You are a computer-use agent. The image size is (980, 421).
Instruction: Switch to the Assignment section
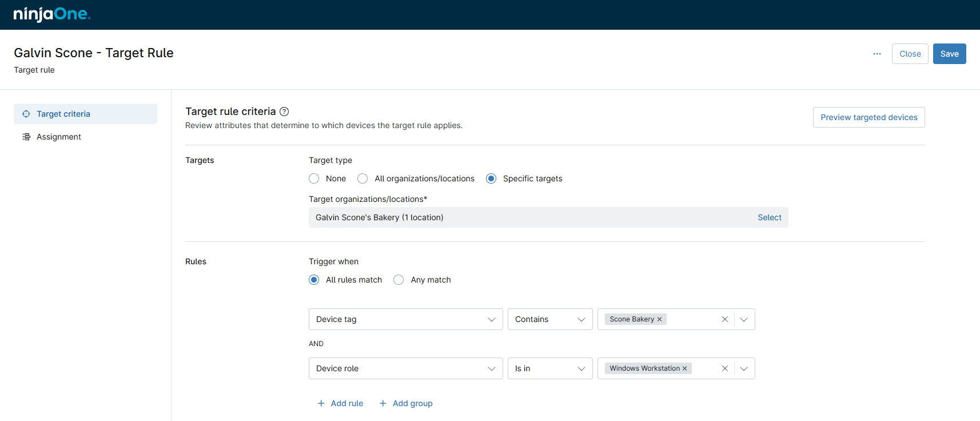pyautogui.click(x=59, y=137)
